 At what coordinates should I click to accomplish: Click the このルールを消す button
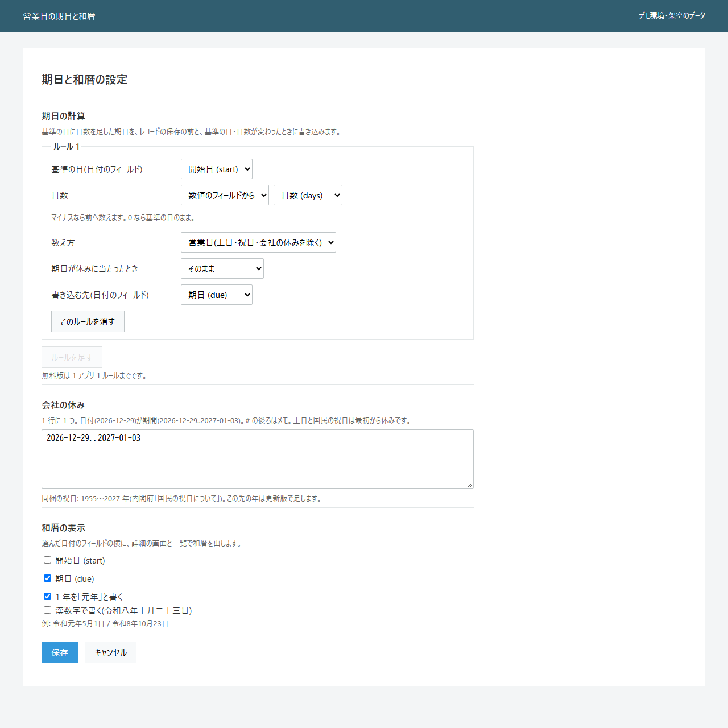point(88,321)
